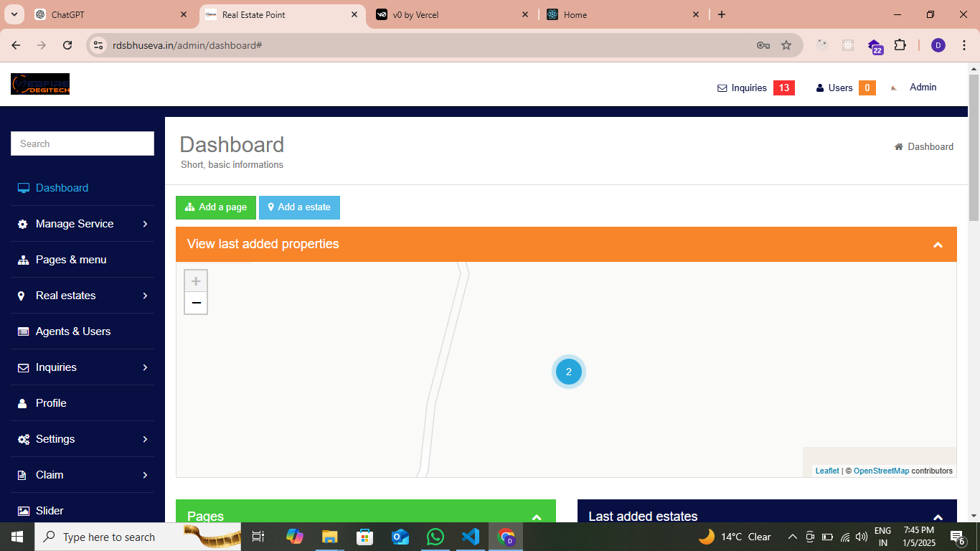Open the Chrome profile D avatar
The width and height of the screenshot is (980, 551).
click(938, 45)
